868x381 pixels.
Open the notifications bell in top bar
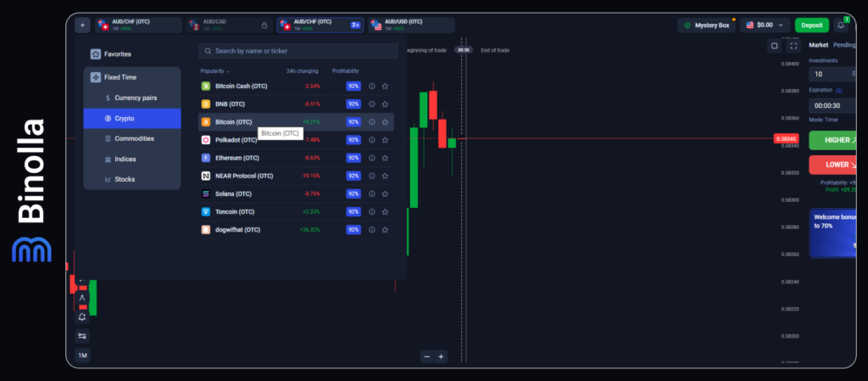pos(841,25)
